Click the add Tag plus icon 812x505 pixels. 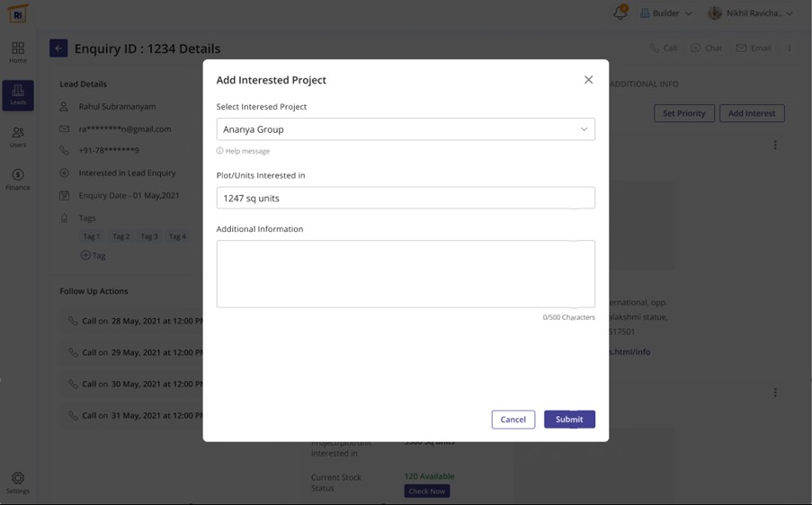pyautogui.click(x=85, y=255)
